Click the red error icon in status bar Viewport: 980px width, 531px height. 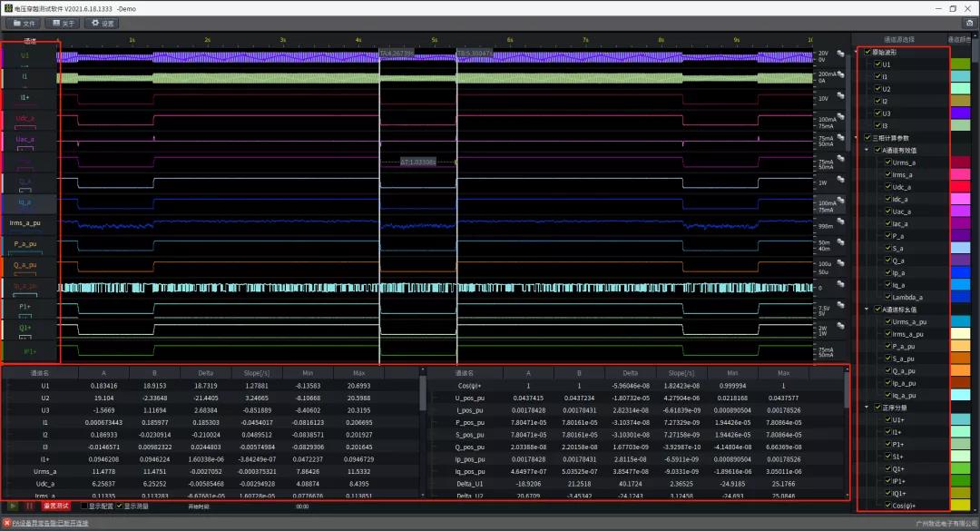click(x=6, y=523)
